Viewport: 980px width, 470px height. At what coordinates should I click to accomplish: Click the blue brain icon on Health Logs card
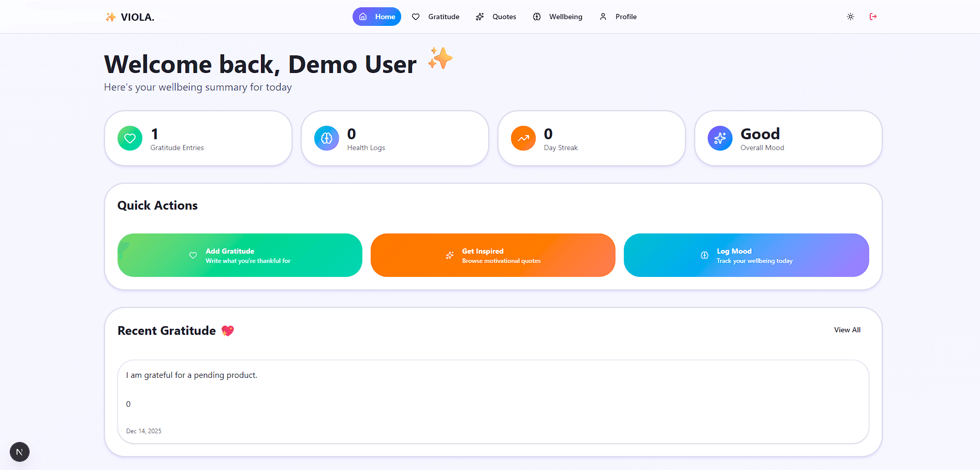[x=326, y=138]
